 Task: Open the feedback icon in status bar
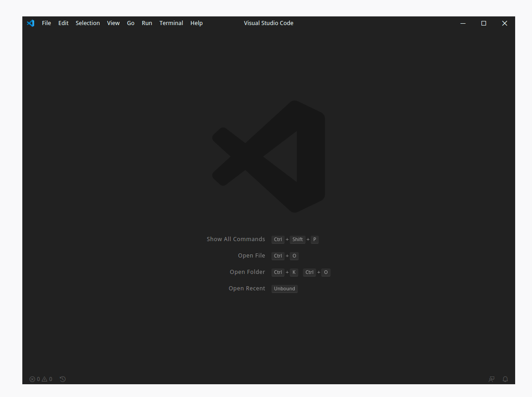491,379
